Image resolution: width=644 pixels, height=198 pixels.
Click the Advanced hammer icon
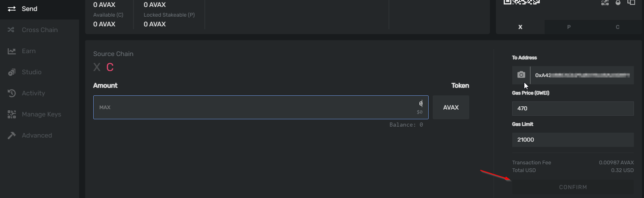tap(12, 136)
